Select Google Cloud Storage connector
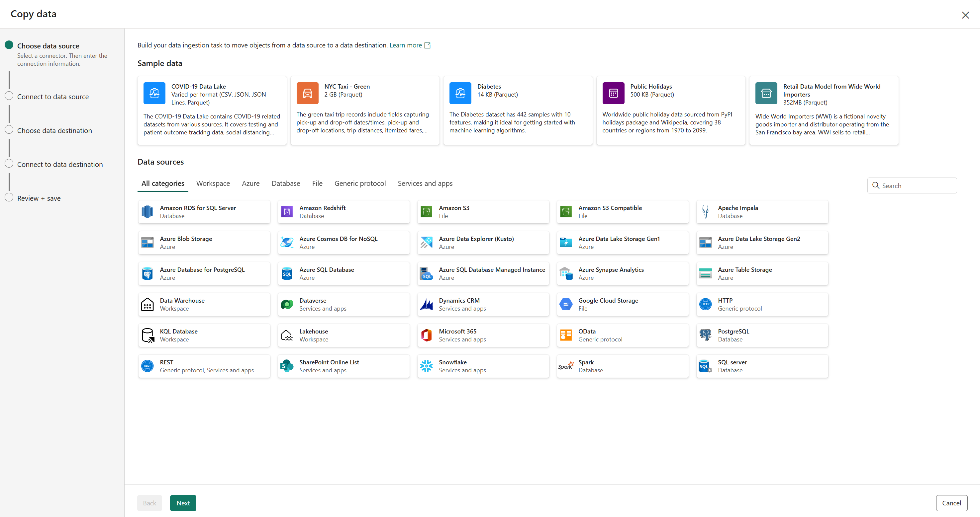This screenshot has height=517, width=980. (x=621, y=304)
